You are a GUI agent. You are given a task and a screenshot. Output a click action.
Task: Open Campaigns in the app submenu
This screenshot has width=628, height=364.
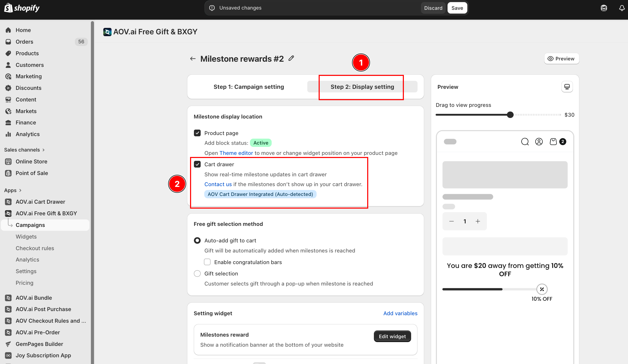coord(45,225)
